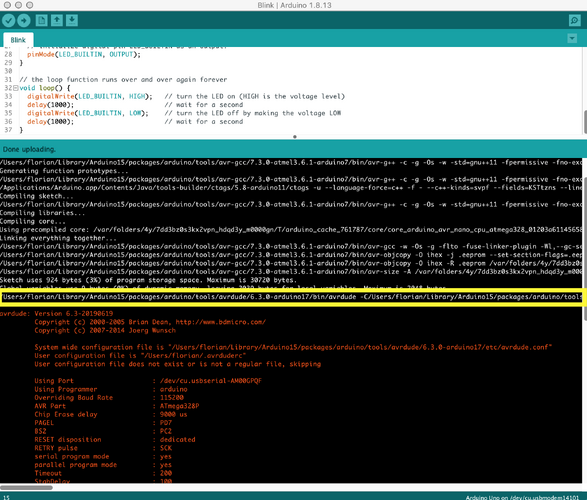Click delay(1000) on line 34
587x500 pixels.
50,105
